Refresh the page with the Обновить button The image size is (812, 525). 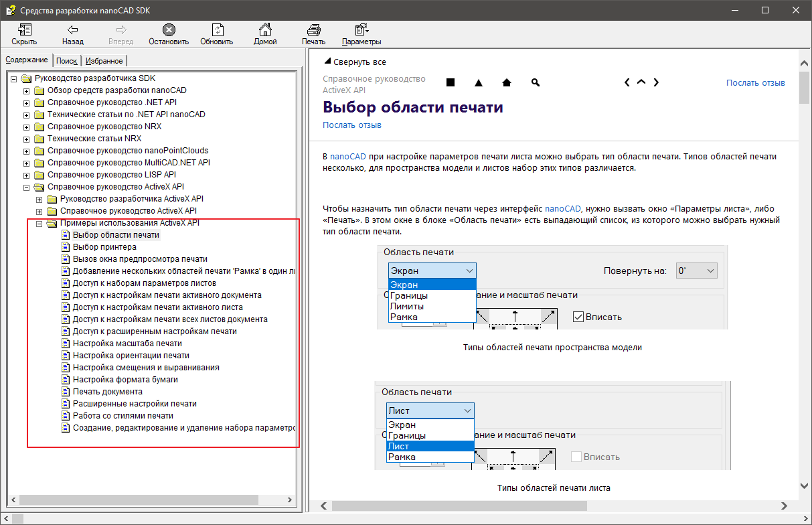[217, 34]
